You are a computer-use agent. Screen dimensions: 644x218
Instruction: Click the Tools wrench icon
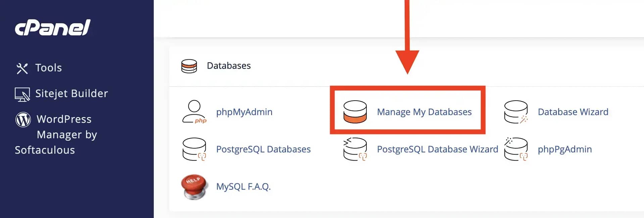[x=22, y=68]
